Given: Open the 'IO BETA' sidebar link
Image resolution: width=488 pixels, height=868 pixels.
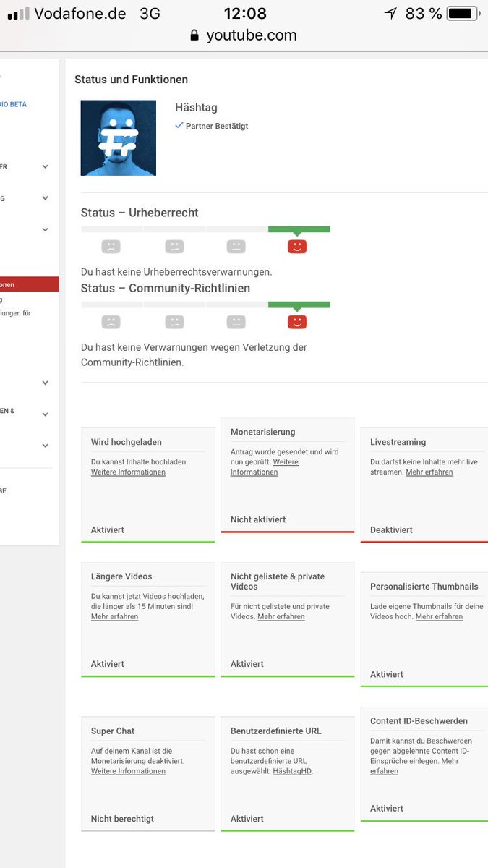Looking at the screenshot, I should coord(14,104).
